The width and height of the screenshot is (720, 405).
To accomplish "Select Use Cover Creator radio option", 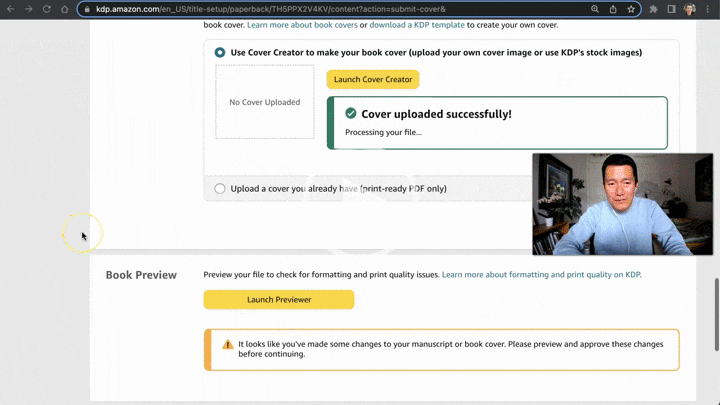I will point(220,52).
